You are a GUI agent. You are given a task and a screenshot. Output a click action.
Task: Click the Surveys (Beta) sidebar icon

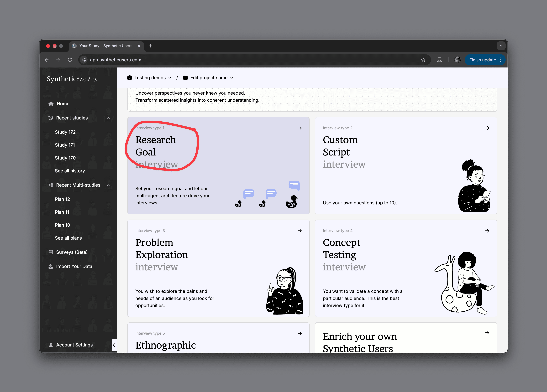[x=51, y=252]
